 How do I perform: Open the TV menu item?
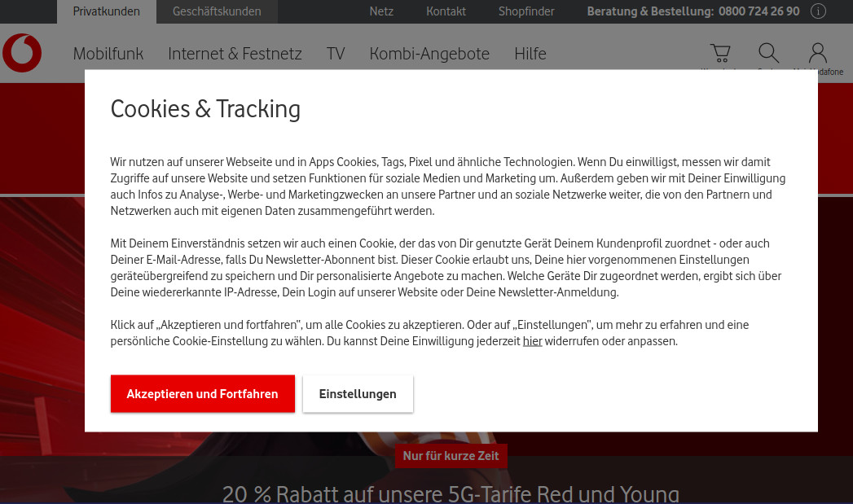pyautogui.click(x=336, y=54)
